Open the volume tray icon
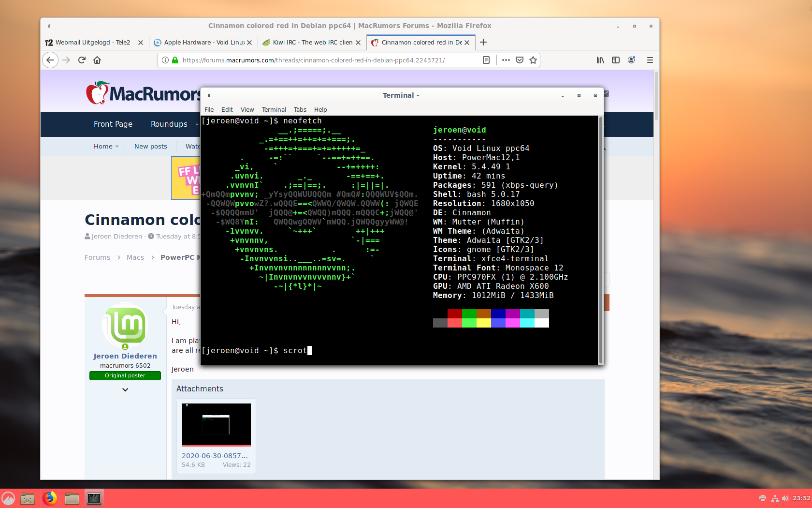The height and width of the screenshot is (508, 812). click(x=785, y=498)
